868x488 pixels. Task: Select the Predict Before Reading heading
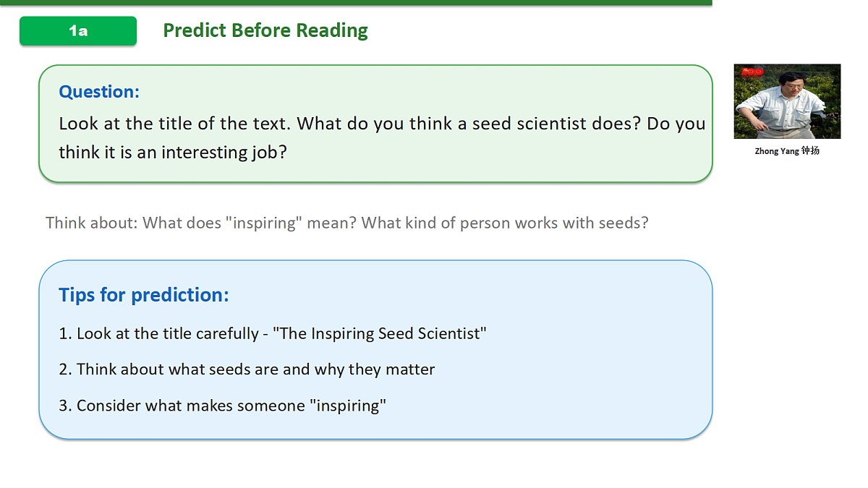click(x=265, y=30)
